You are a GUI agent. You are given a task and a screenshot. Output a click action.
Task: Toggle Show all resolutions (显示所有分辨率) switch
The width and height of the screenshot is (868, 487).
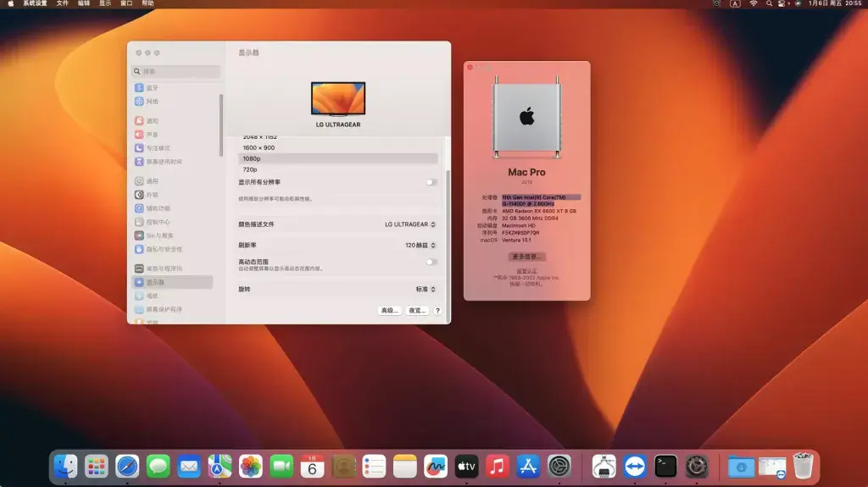point(431,182)
